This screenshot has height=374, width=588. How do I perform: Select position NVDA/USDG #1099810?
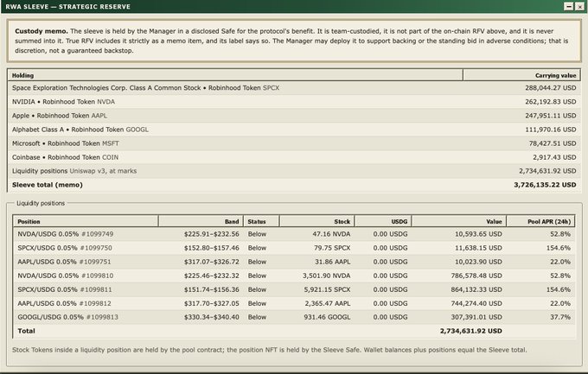(x=294, y=276)
